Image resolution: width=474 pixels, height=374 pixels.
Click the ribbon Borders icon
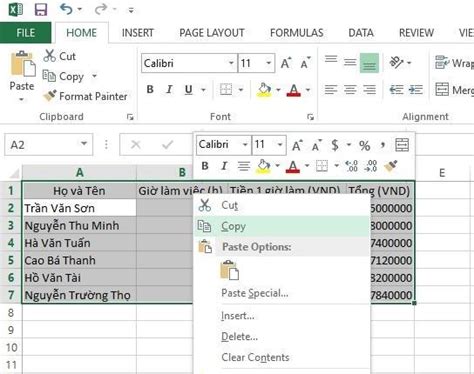coord(226,89)
